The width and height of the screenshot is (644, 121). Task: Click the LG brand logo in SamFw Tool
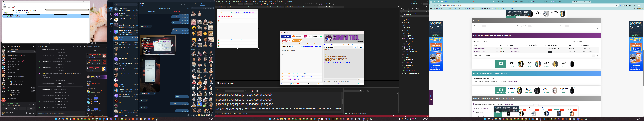(x=307, y=36)
